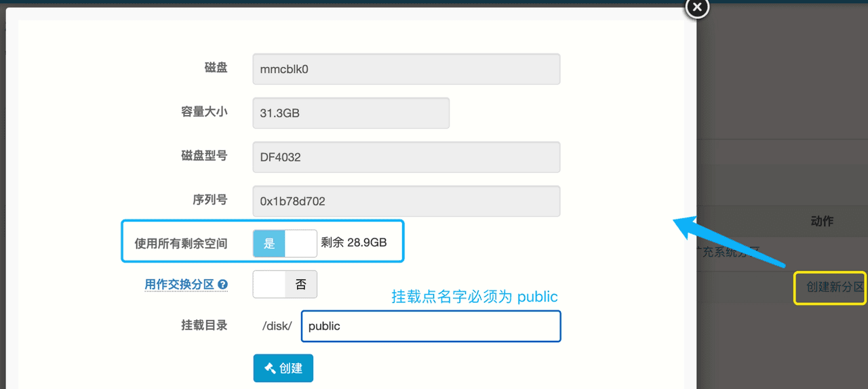This screenshot has height=389, width=868.
Task: Click the 剩余 28.9GB text
Action: [x=354, y=243]
